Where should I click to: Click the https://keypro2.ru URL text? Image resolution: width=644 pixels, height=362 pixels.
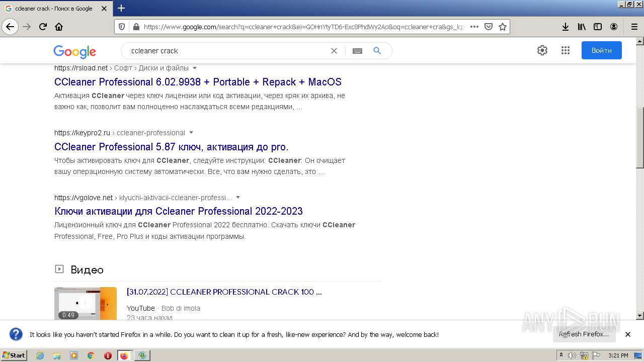(x=82, y=133)
